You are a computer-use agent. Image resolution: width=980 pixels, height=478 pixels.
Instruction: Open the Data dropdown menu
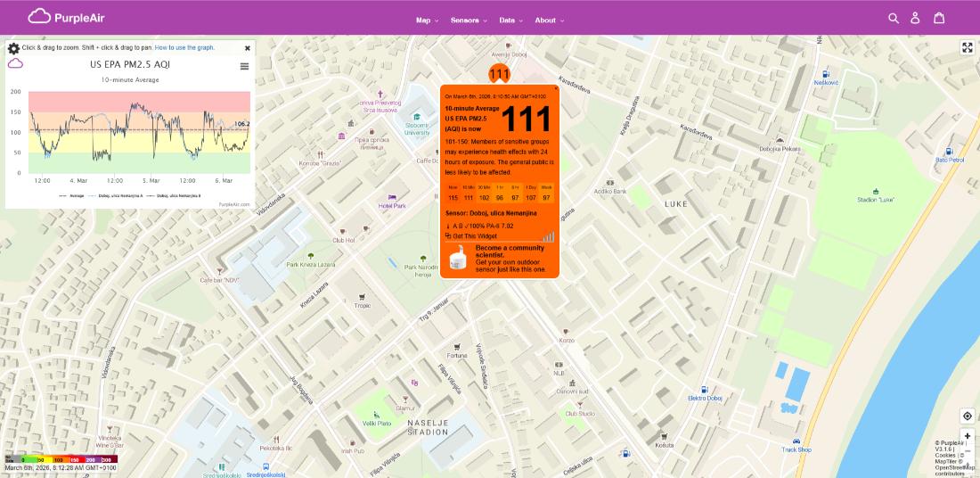[510, 20]
